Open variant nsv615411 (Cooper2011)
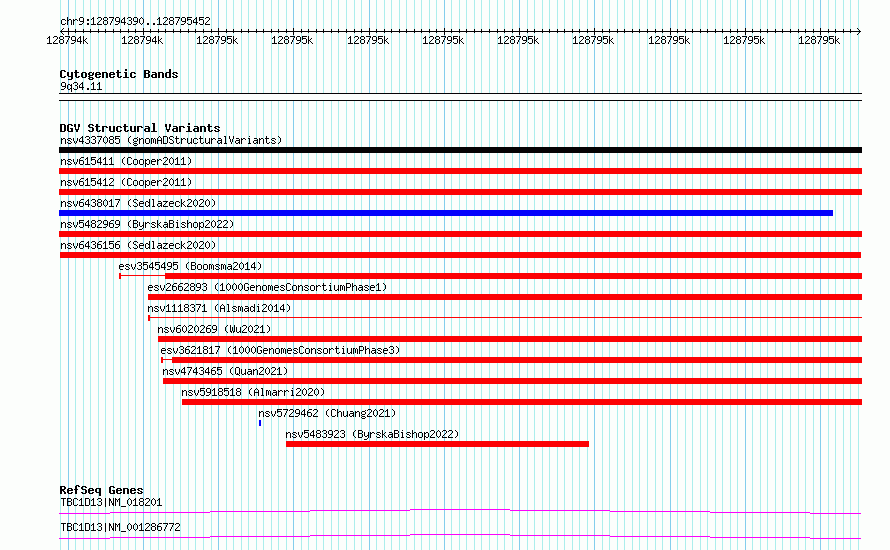Viewport: 890px width, 550px height. 126,161
